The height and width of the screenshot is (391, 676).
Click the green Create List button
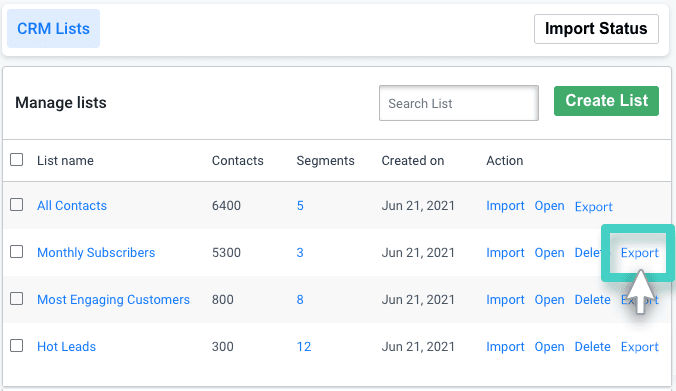point(606,101)
